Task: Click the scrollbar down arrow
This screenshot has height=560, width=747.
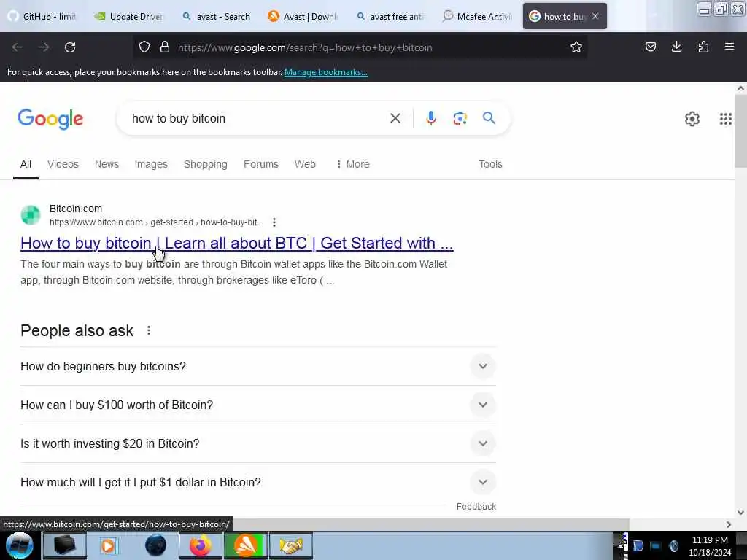Action: click(x=740, y=513)
